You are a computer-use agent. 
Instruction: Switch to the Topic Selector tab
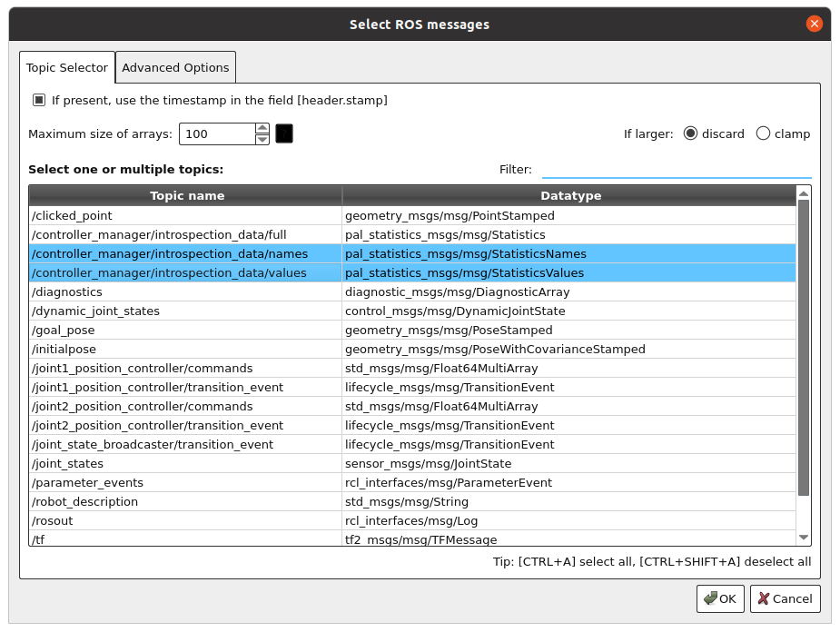(x=66, y=66)
